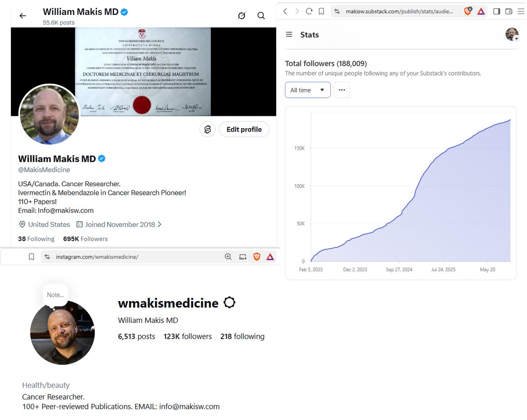This screenshot has width=527, height=420.
Task: Toggle the browser sidebar panel icon
Action: point(497,11)
